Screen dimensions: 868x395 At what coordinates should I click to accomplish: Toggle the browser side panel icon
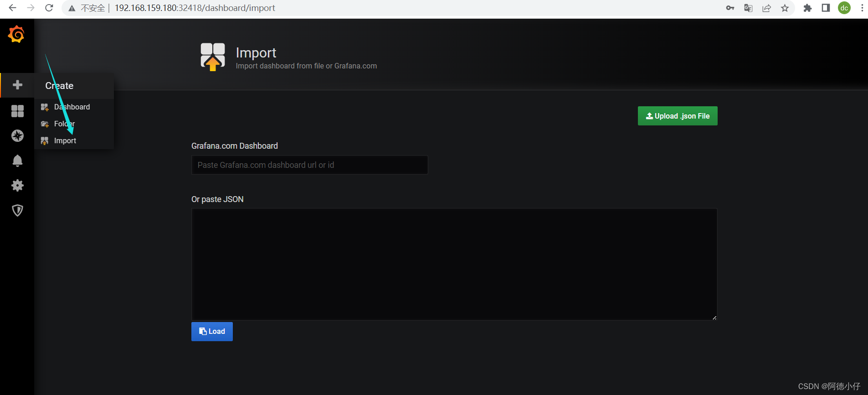click(x=826, y=8)
